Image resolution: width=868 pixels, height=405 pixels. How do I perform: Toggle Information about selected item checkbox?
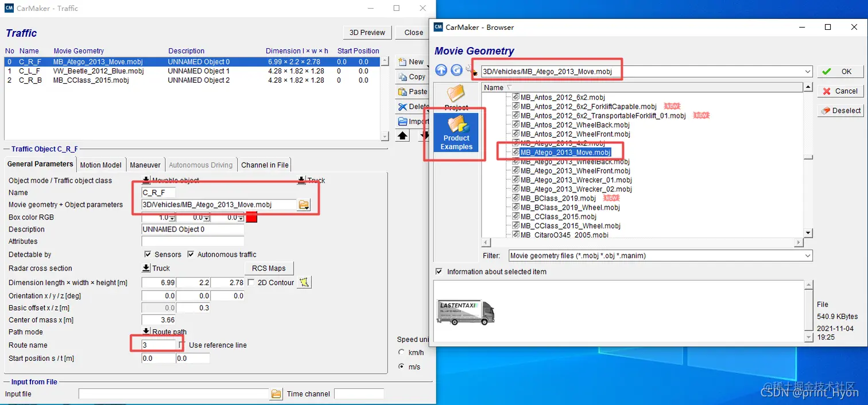pos(439,272)
